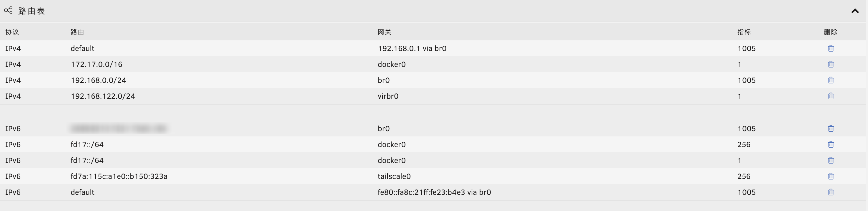This screenshot has width=868, height=211.
Task: Delete the 192.168.122.0/24 virbr0 route
Action: [831, 96]
